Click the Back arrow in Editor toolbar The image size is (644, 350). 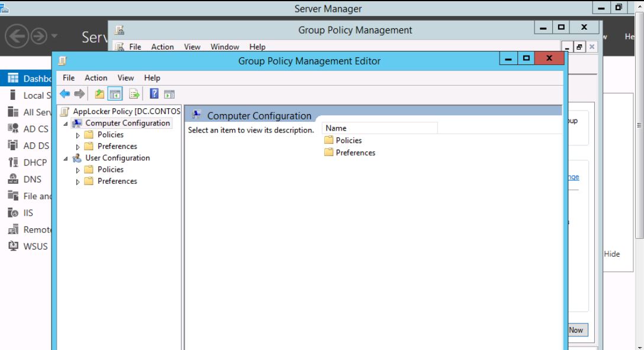point(65,94)
